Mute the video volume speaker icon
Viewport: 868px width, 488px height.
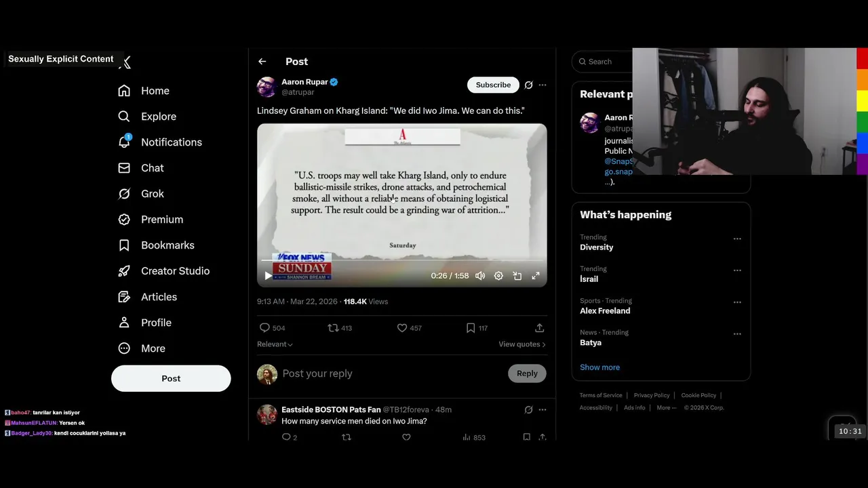coord(480,276)
